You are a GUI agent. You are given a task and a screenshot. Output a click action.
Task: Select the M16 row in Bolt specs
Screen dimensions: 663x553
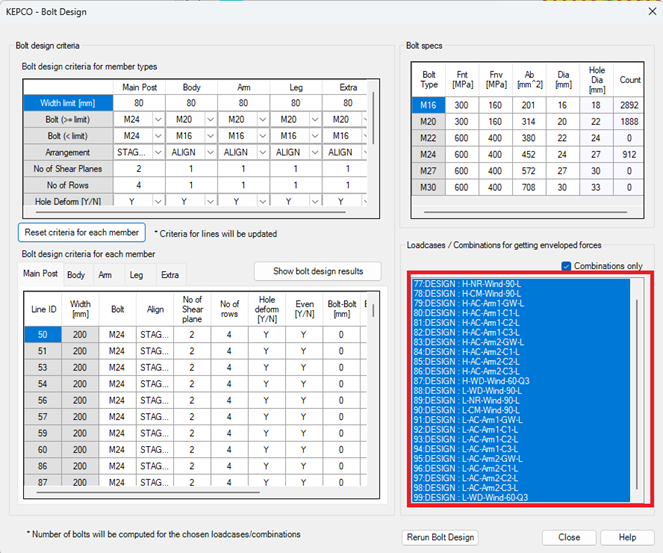pyautogui.click(x=430, y=105)
